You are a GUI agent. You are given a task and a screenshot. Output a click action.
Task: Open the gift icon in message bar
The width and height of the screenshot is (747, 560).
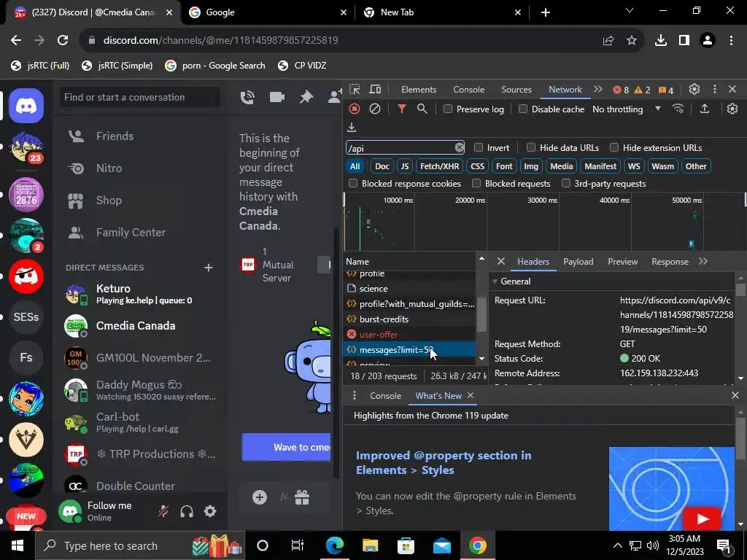(302, 497)
